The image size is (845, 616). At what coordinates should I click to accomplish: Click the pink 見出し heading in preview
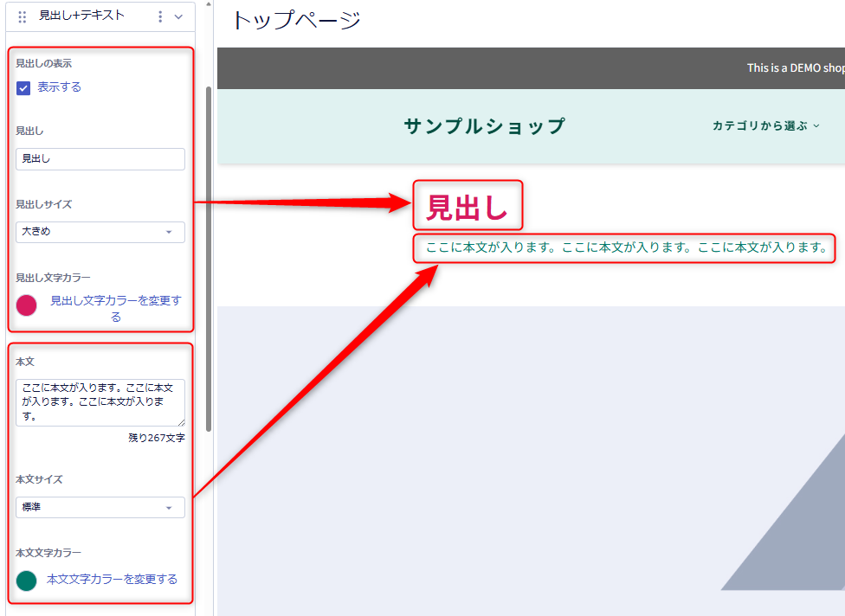pyautogui.click(x=468, y=208)
